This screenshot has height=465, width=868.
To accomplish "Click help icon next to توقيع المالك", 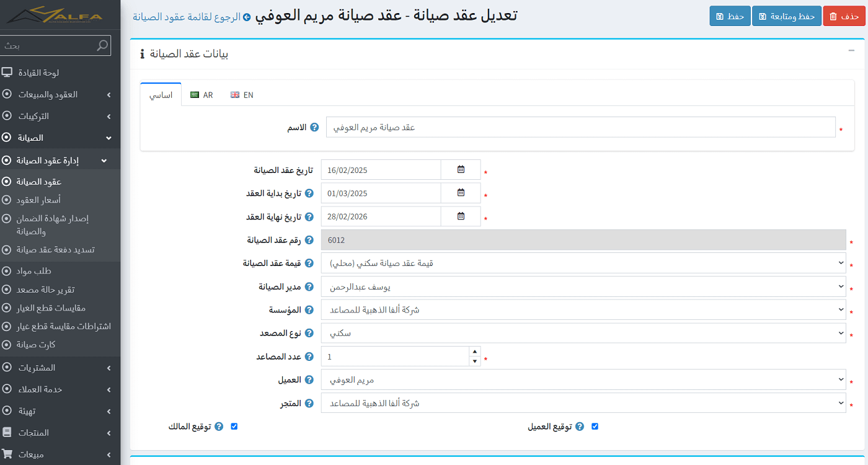I will [219, 427].
